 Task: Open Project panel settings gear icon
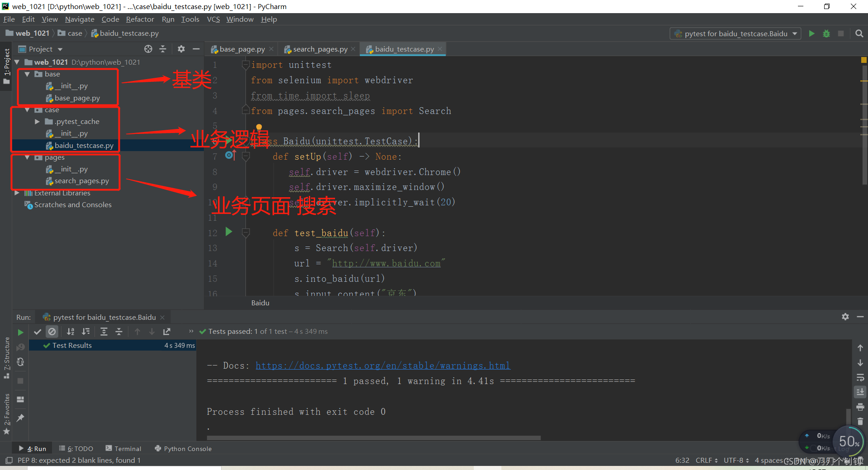click(181, 49)
